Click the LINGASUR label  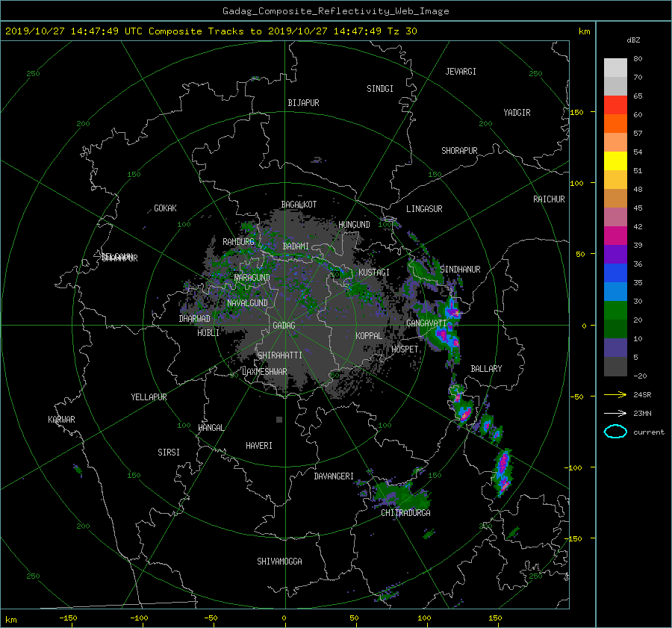pyautogui.click(x=424, y=209)
